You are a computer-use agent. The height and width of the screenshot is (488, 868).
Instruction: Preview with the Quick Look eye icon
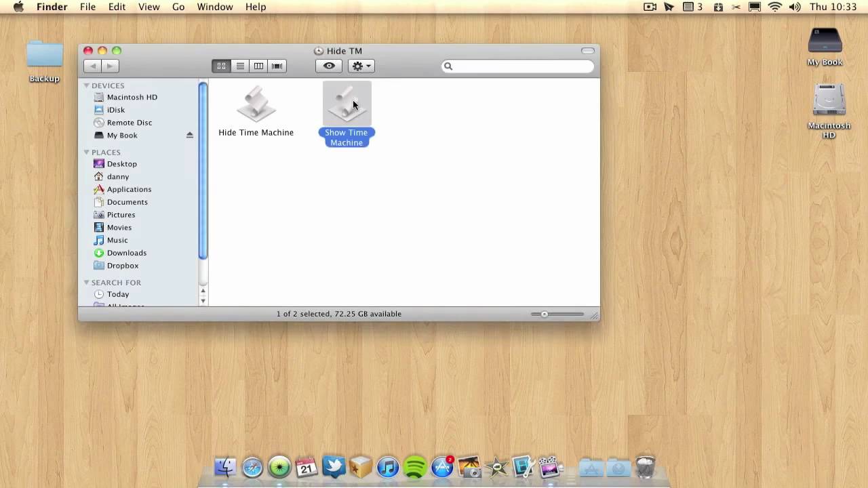pos(328,66)
